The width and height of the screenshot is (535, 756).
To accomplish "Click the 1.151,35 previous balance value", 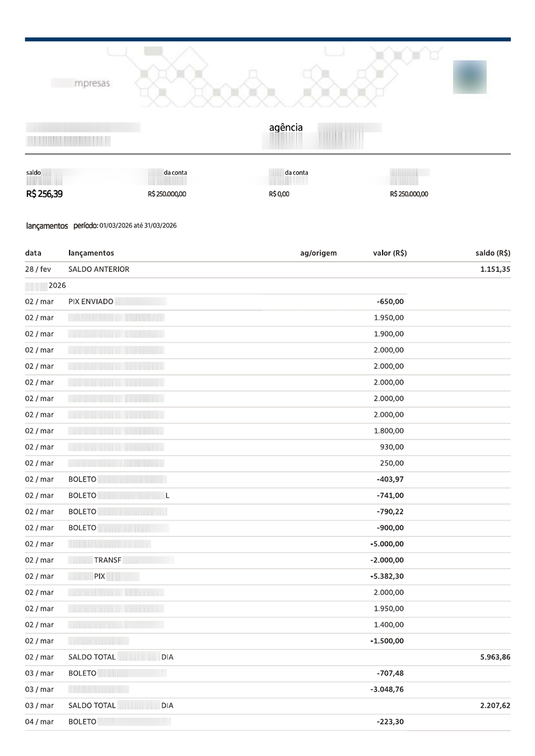I will coord(495,269).
